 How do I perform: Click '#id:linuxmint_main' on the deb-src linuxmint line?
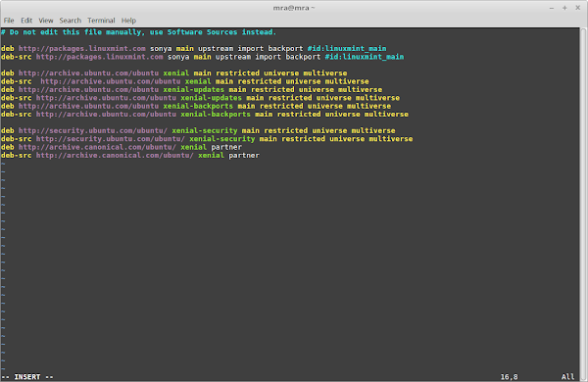click(x=365, y=57)
